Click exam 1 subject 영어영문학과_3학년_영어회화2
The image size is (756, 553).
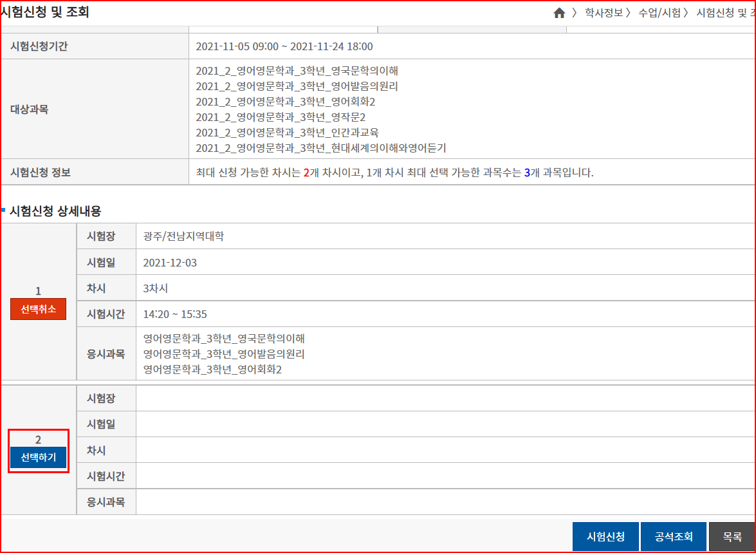pos(212,369)
